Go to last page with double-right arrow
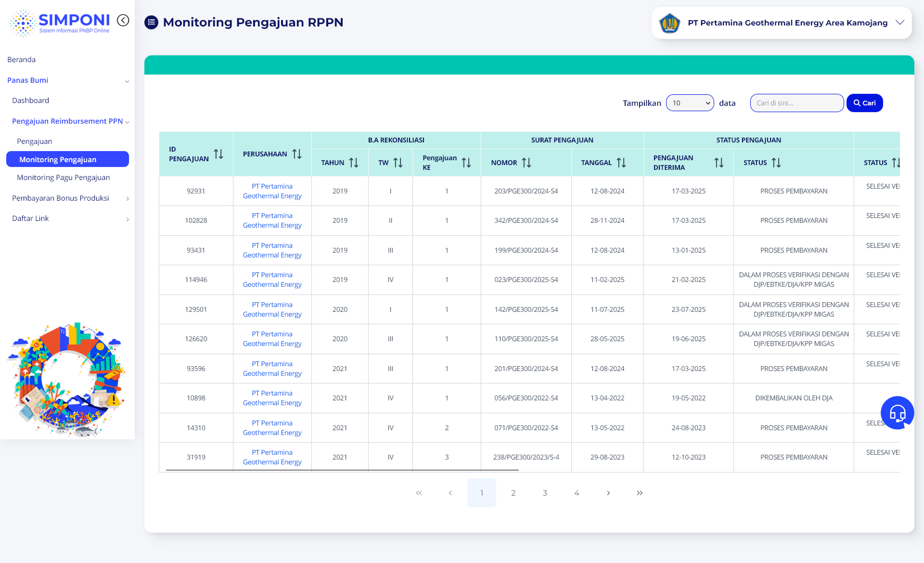Image resolution: width=924 pixels, height=563 pixels. 640,493
